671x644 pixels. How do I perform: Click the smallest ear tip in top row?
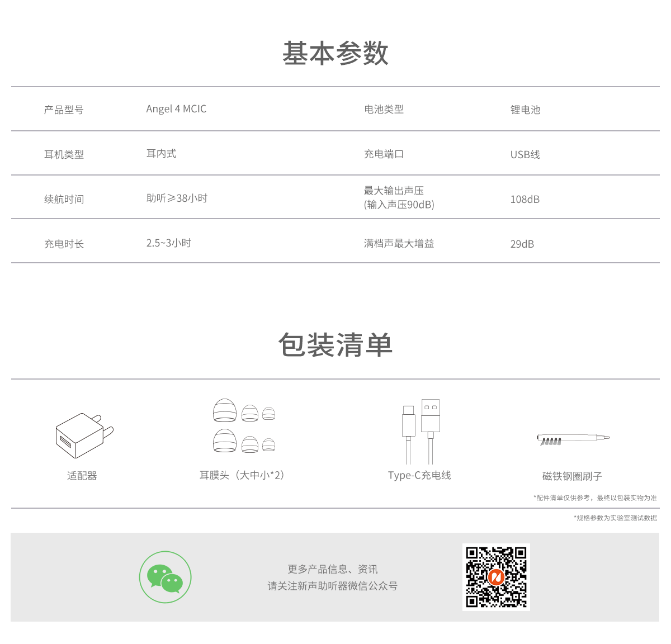point(269,414)
